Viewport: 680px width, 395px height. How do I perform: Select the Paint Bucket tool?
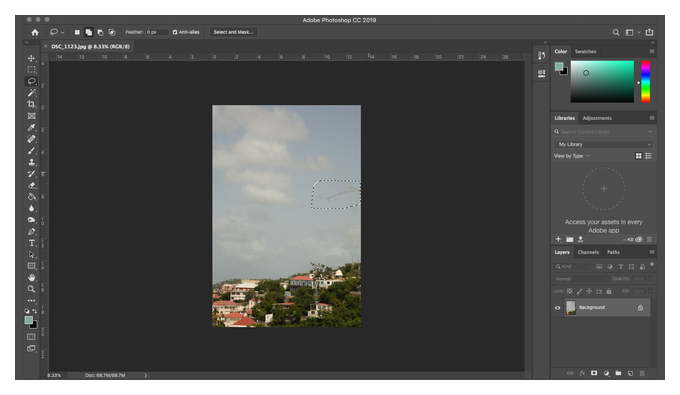(32, 196)
